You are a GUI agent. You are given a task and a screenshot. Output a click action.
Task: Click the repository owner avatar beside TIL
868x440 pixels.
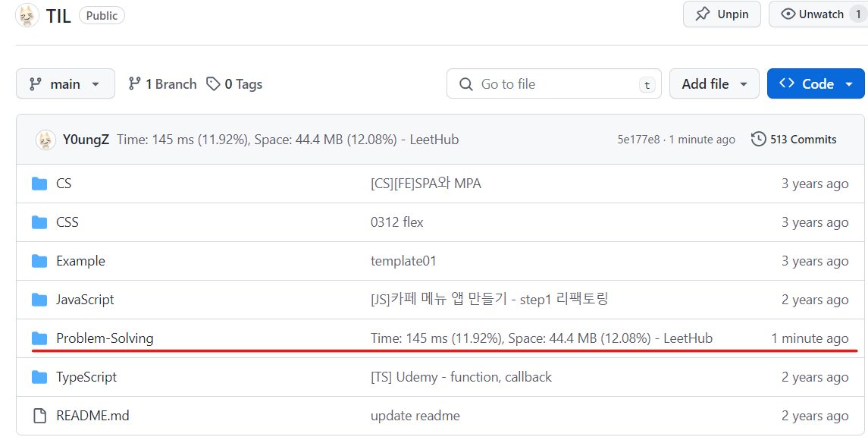coord(27,15)
